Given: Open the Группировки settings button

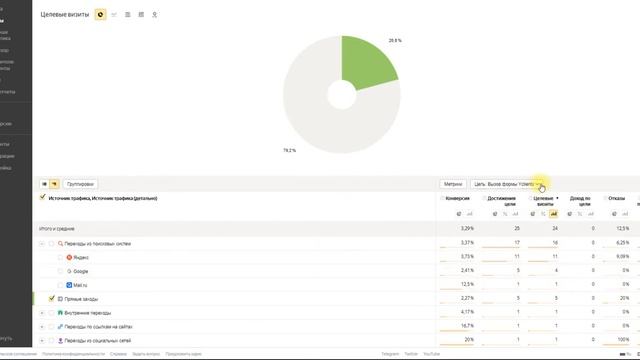Looking at the screenshot, I should click(80, 184).
